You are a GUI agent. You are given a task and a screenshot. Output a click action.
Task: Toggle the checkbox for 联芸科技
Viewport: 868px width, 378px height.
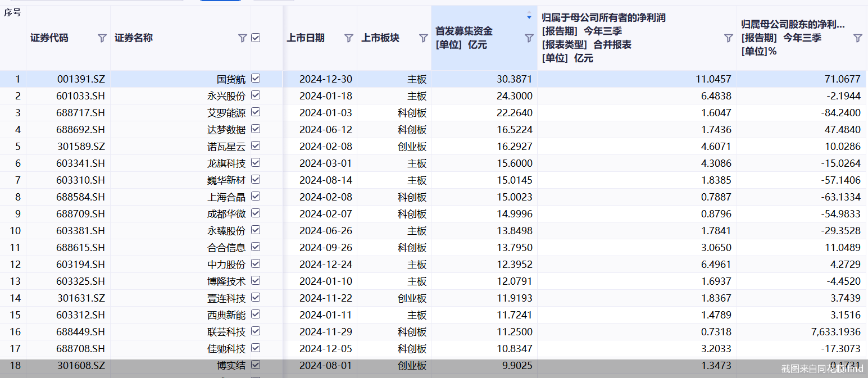[x=256, y=331]
